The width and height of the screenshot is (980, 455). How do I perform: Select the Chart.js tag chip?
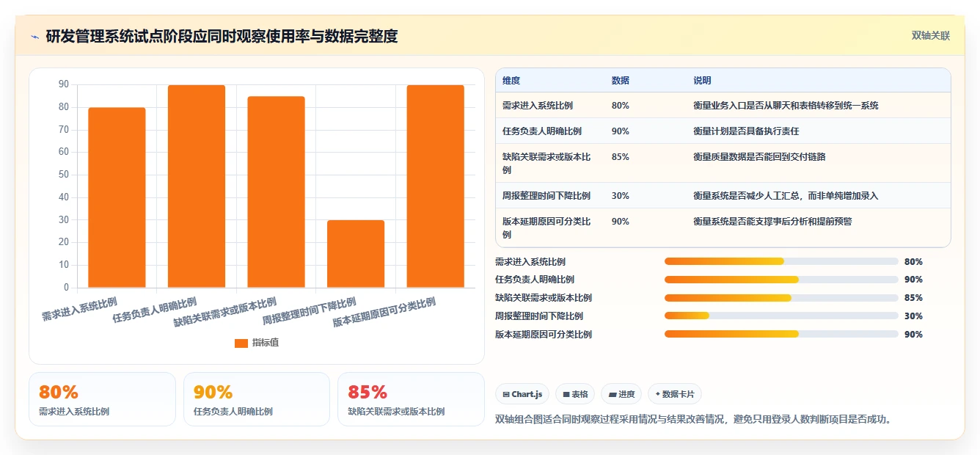[522, 394]
